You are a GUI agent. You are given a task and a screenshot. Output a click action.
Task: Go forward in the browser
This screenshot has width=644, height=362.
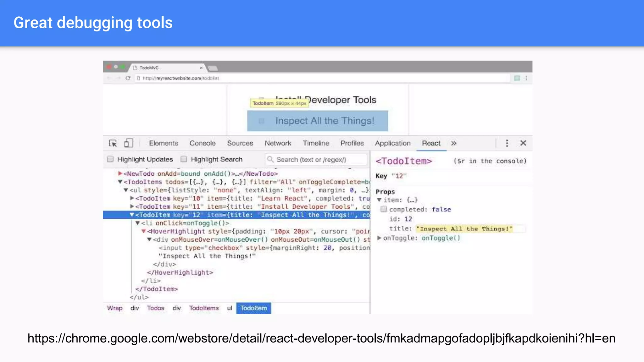pos(118,78)
